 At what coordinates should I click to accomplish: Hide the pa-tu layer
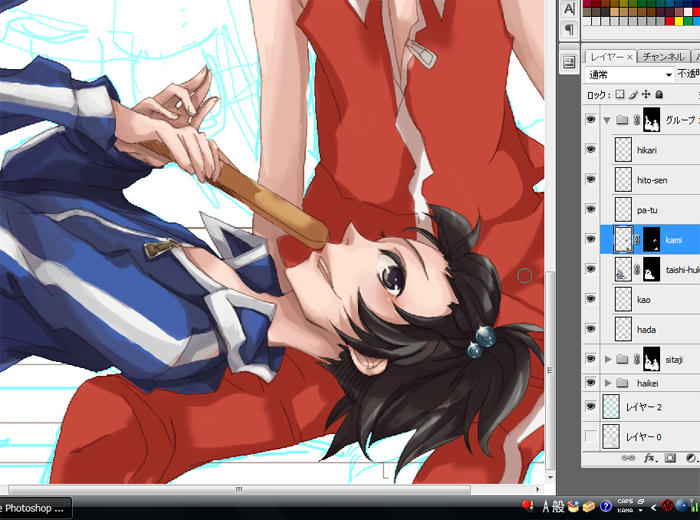[x=591, y=209]
